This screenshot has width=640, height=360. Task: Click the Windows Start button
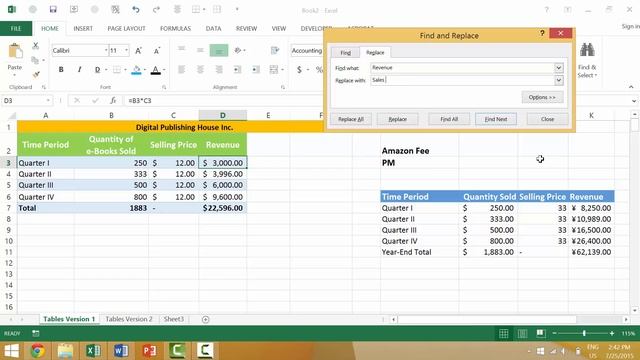click(11, 351)
